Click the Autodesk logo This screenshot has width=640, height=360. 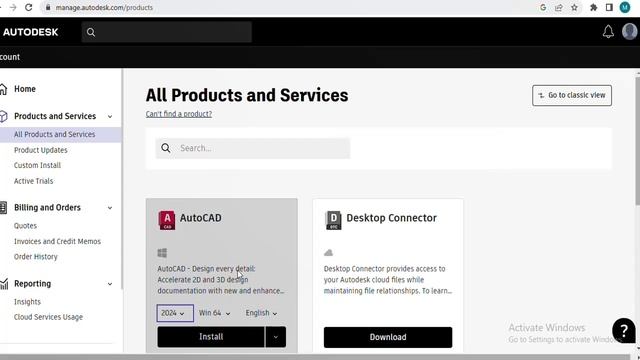[x=30, y=32]
